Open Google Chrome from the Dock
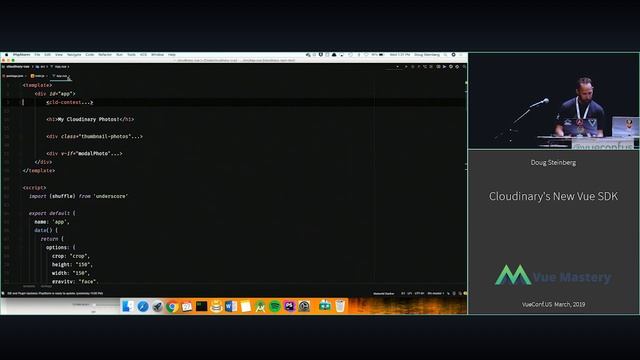 172,306
